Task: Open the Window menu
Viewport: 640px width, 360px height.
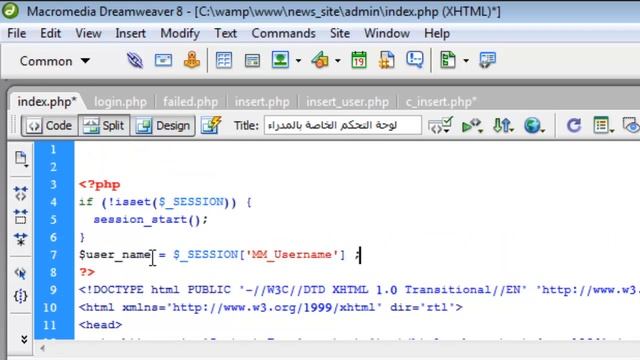Action: (x=387, y=33)
